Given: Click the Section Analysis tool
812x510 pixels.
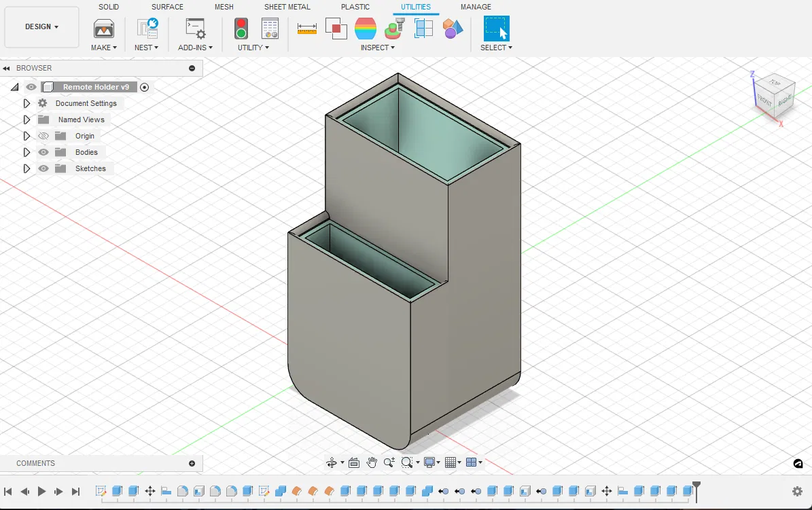Looking at the screenshot, I should [423, 29].
